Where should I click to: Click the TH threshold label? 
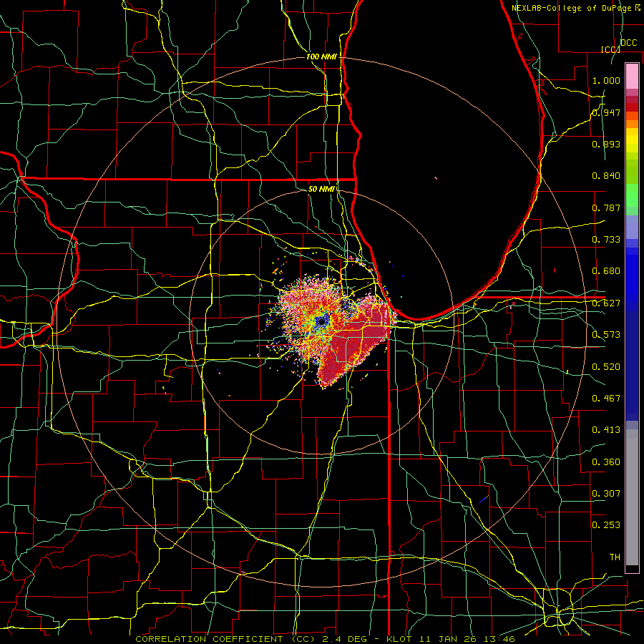pos(615,557)
